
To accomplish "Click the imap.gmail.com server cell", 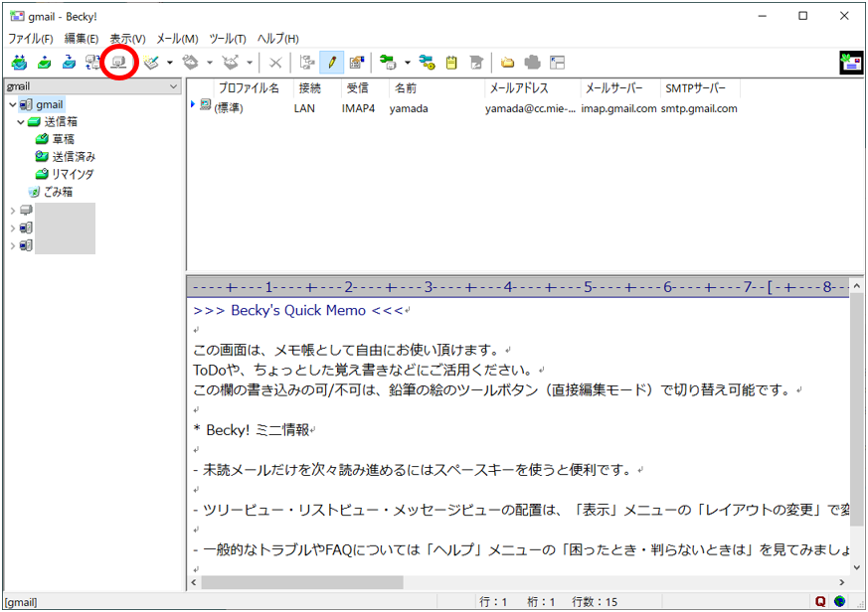I will click(618, 108).
